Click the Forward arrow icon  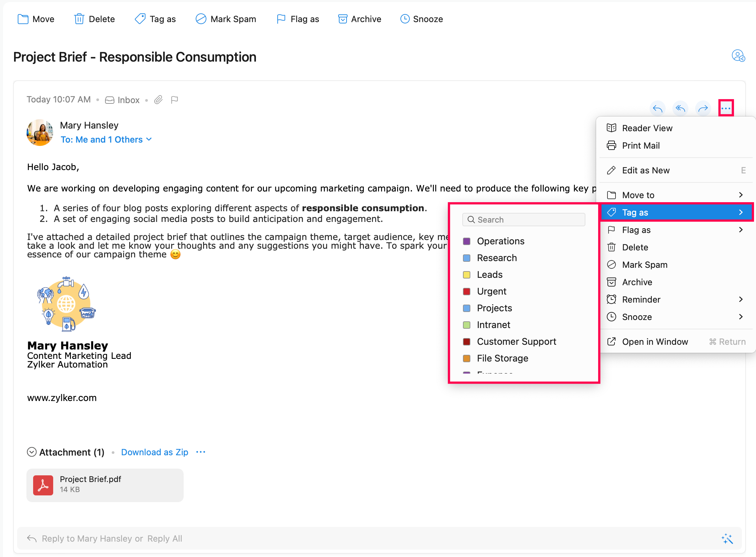coord(703,108)
